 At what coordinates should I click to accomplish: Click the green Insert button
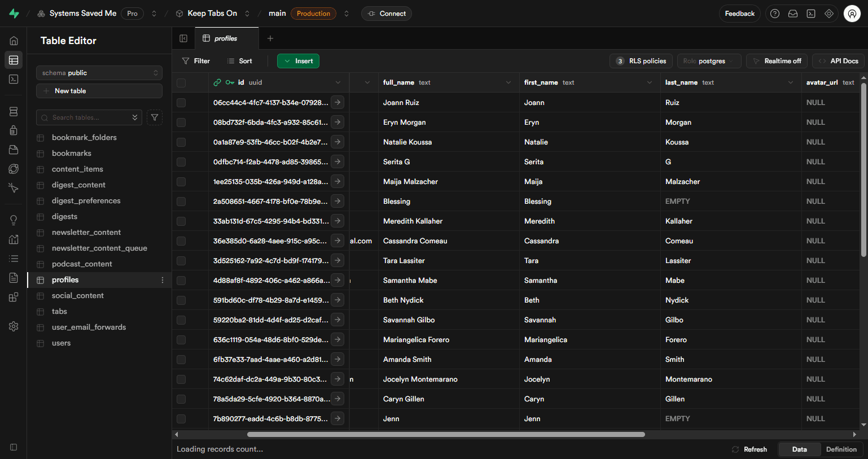(298, 61)
